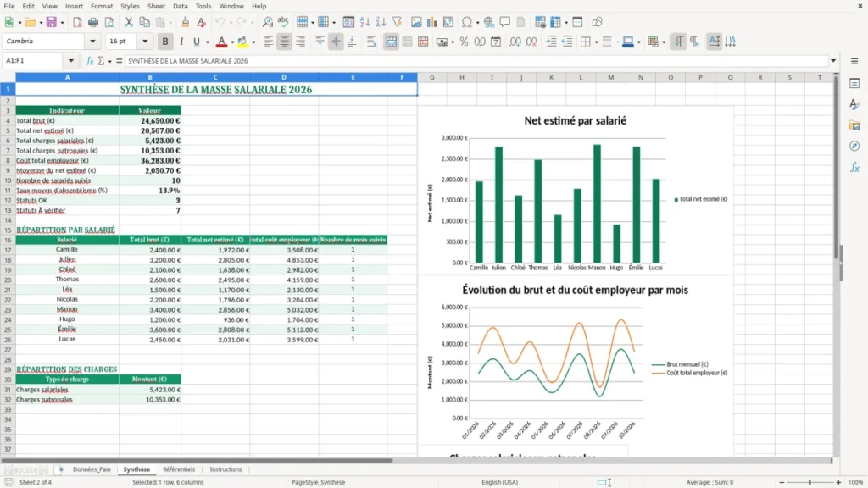The width and height of the screenshot is (868, 488).
Task: Open Find and Replace icon
Action: click(267, 22)
